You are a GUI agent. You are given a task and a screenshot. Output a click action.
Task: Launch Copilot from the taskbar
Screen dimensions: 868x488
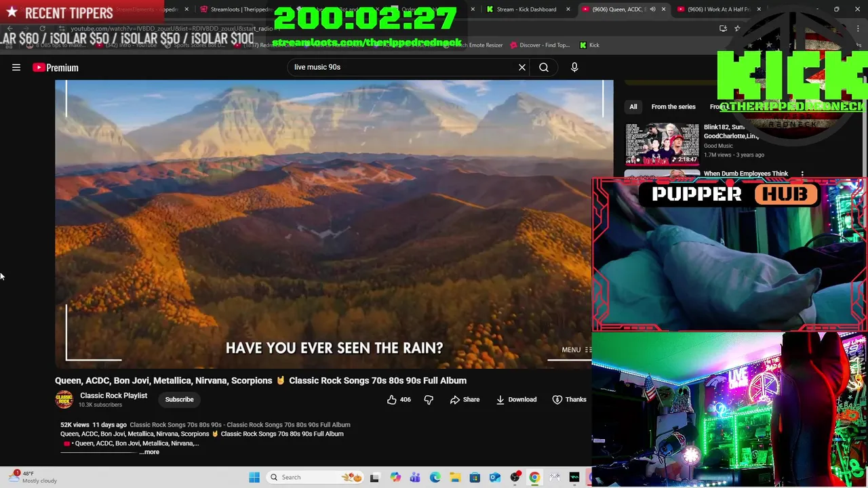click(x=395, y=477)
